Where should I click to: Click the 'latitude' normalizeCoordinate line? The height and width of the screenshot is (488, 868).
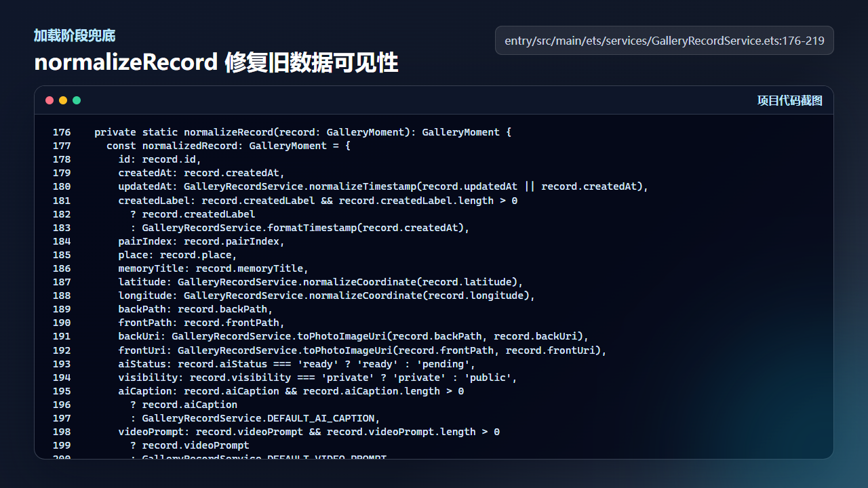[x=321, y=282]
